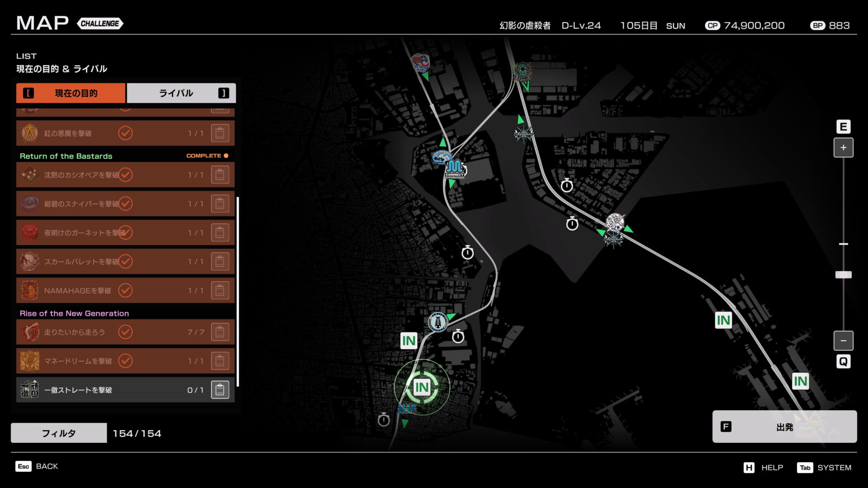Open the フィルタ filter options
The width and height of the screenshot is (868, 488).
(x=59, y=433)
